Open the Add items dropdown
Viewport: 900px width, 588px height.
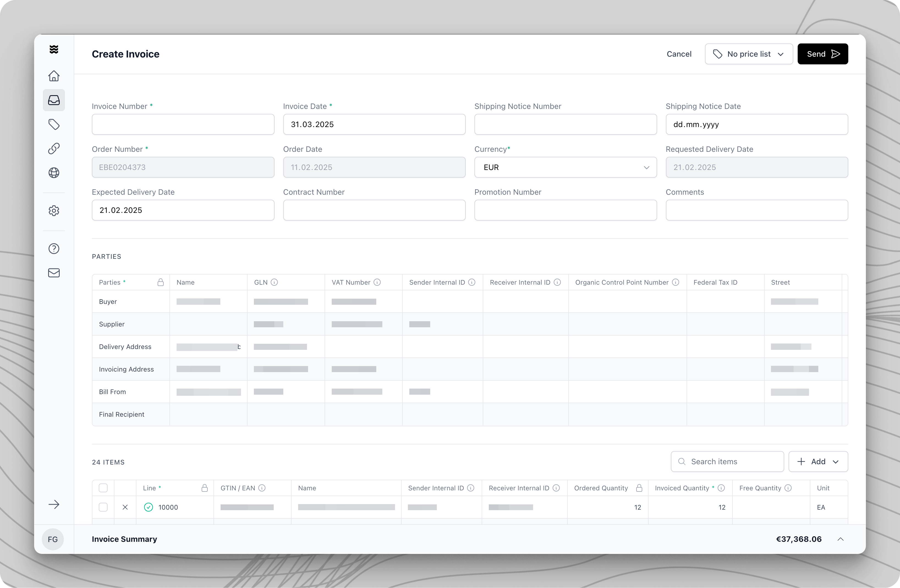tap(818, 462)
